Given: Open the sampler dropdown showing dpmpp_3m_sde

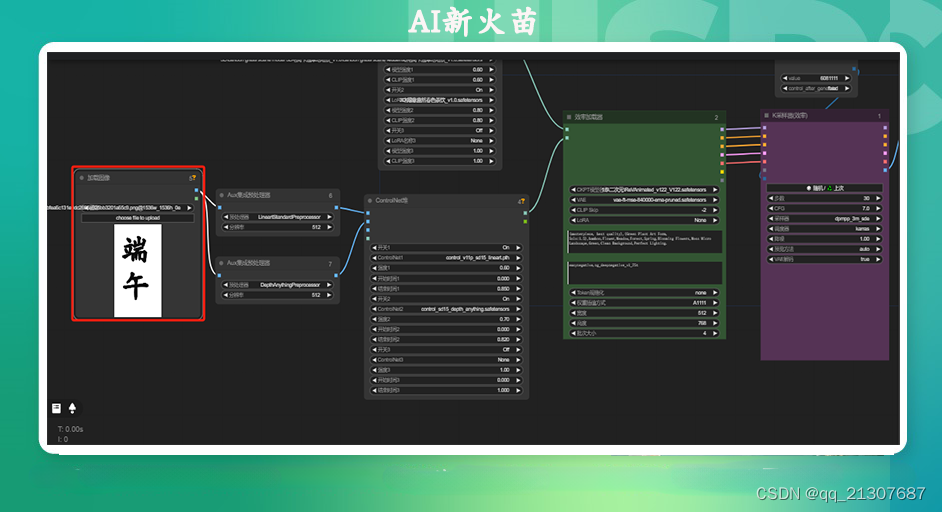Looking at the screenshot, I should (x=824, y=219).
